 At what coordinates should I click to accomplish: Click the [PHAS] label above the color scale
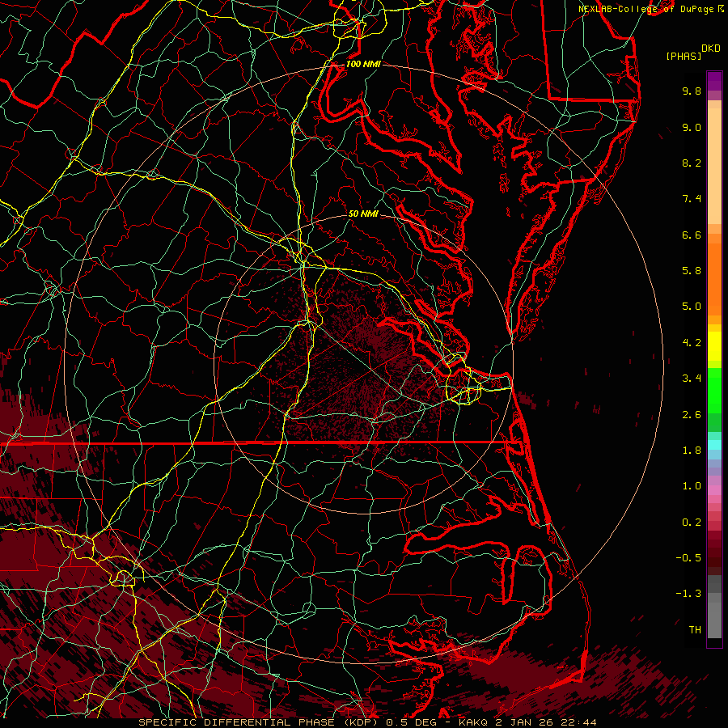pos(684,56)
